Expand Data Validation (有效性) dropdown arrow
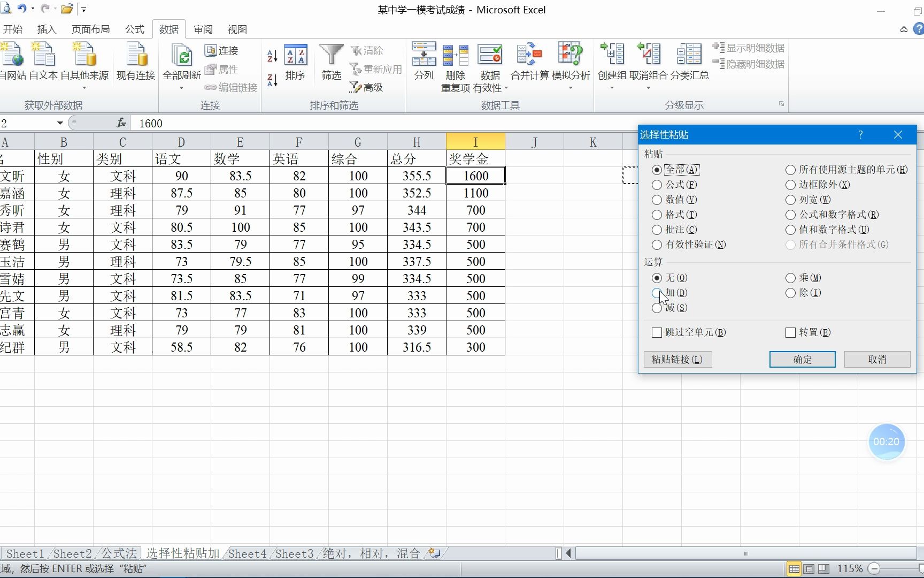This screenshot has width=924, height=578. (x=506, y=88)
